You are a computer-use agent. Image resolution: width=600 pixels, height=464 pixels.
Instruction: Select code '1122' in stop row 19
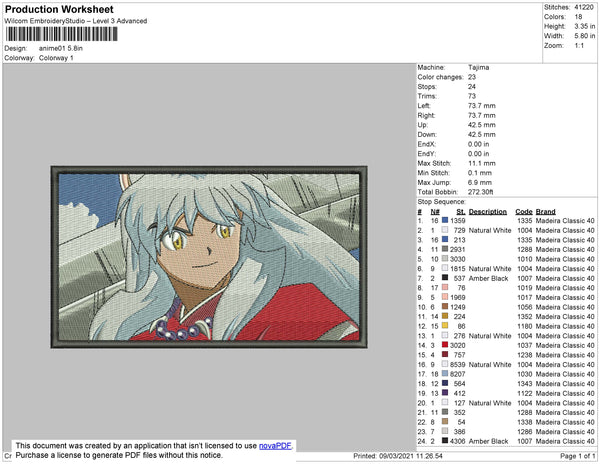tap(525, 393)
